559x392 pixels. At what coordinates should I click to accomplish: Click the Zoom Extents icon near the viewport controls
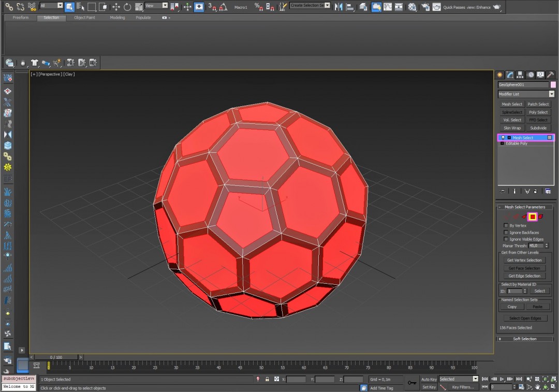tap(545, 379)
